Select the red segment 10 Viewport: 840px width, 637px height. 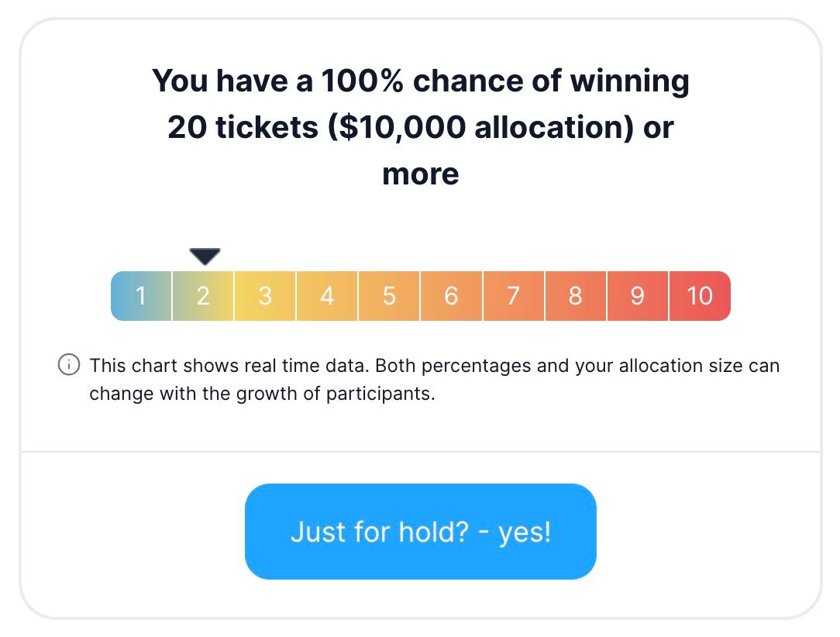pyautogui.click(x=700, y=296)
